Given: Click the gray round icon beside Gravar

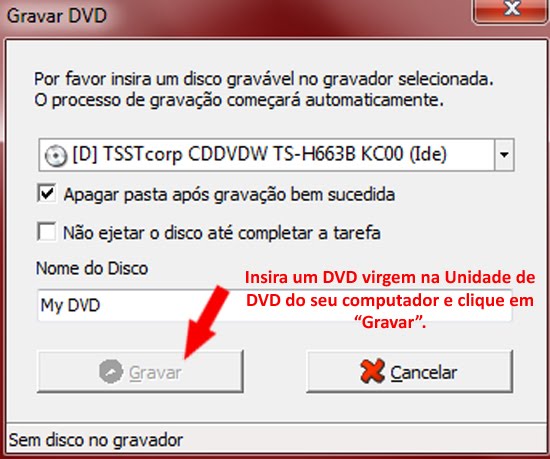Looking at the screenshot, I should click(111, 371).
